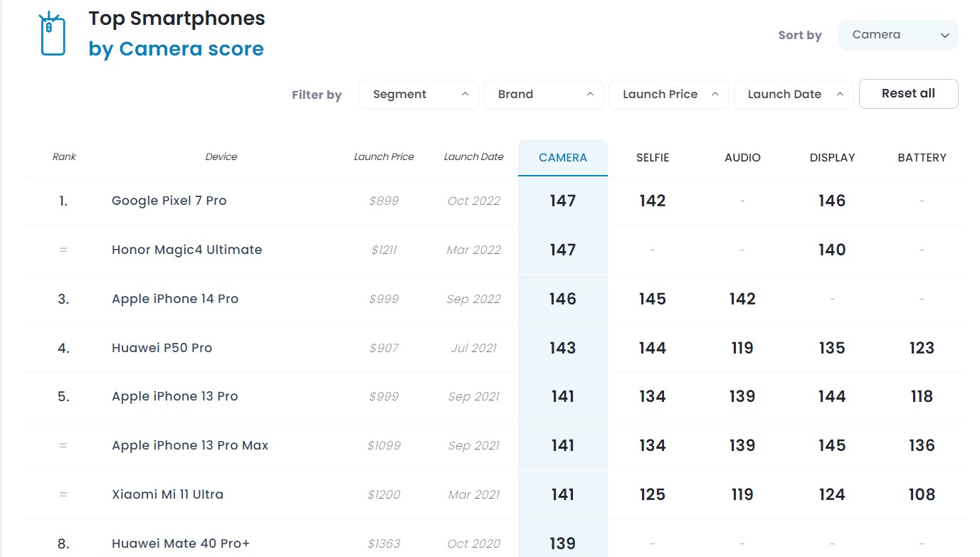
Task: Open the Xiaomi Mi 11 Ultra entry
Action: (167, 494)
